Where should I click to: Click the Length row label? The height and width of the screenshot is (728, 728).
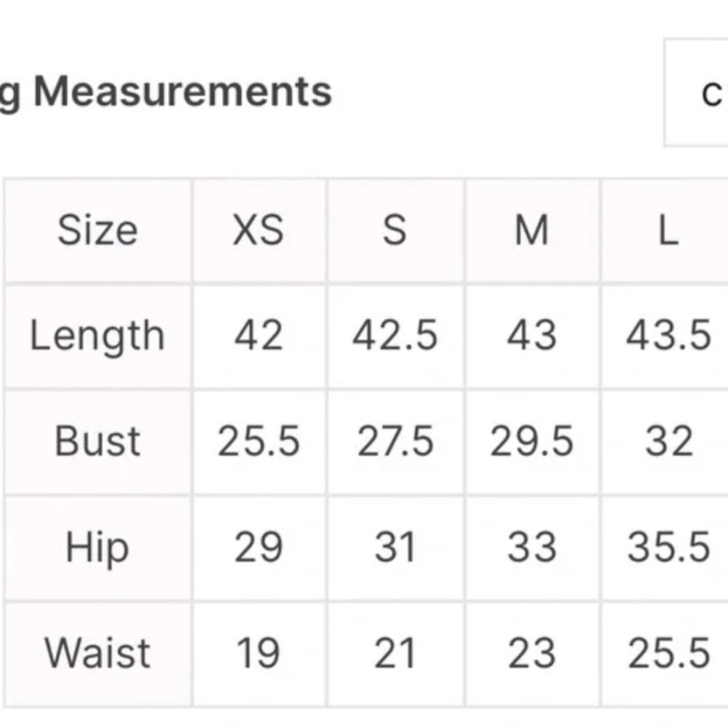(x=98, y=336)
